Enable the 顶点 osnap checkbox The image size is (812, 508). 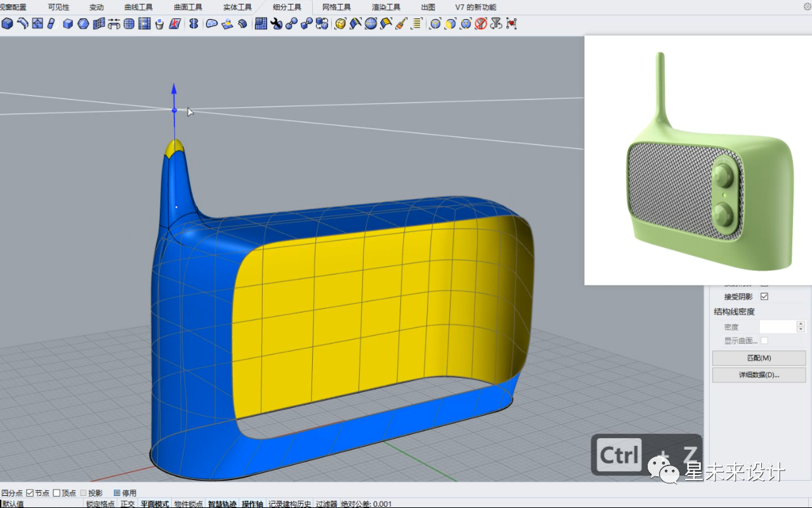56,493
